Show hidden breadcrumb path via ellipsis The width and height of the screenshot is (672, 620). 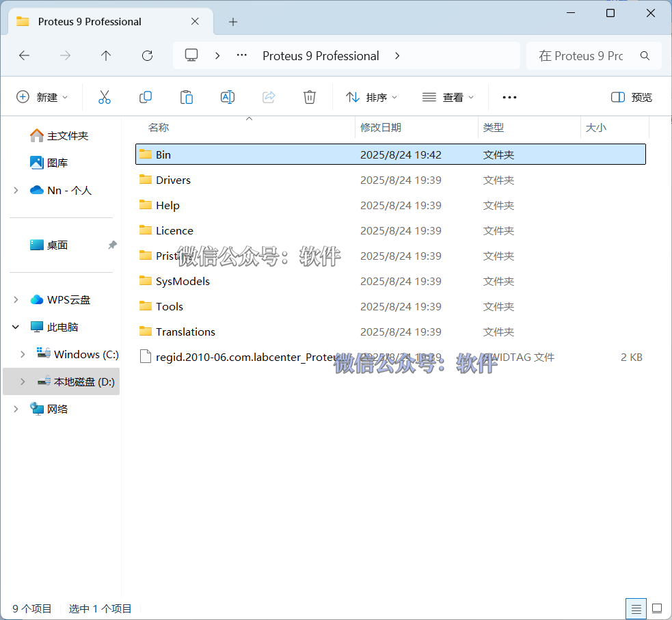pos(242,55)
